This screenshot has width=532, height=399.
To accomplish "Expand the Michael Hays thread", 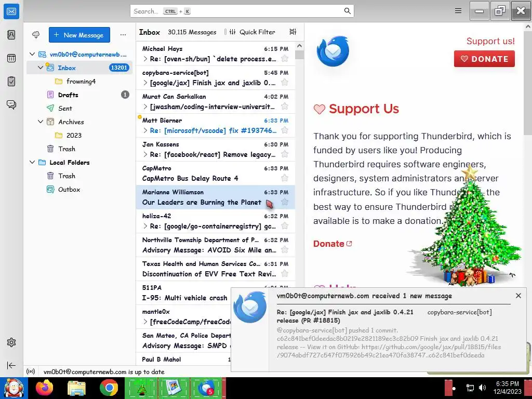I will 145,59.
